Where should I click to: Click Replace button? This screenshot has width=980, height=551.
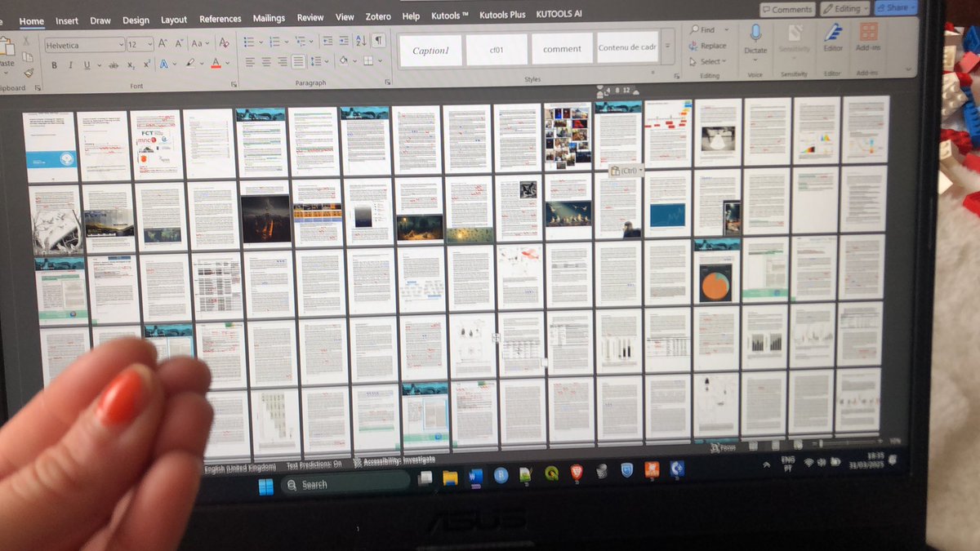[x=707, y=46]
